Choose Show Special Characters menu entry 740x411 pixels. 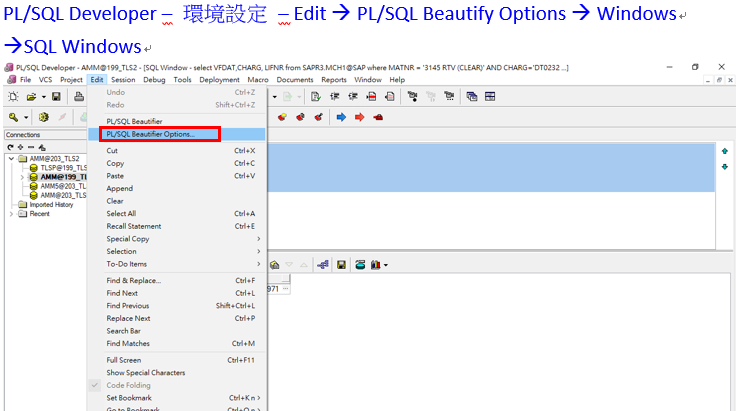(177, 373)
